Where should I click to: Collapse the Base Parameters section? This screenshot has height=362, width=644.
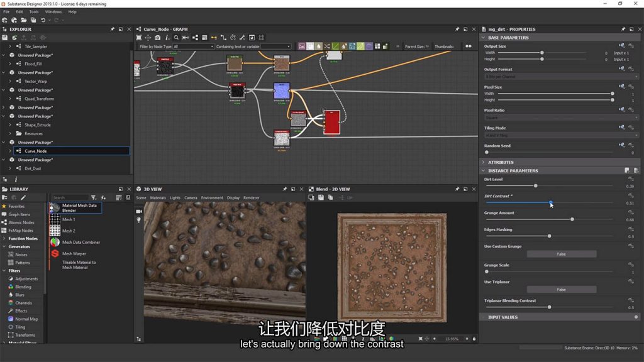484,37
